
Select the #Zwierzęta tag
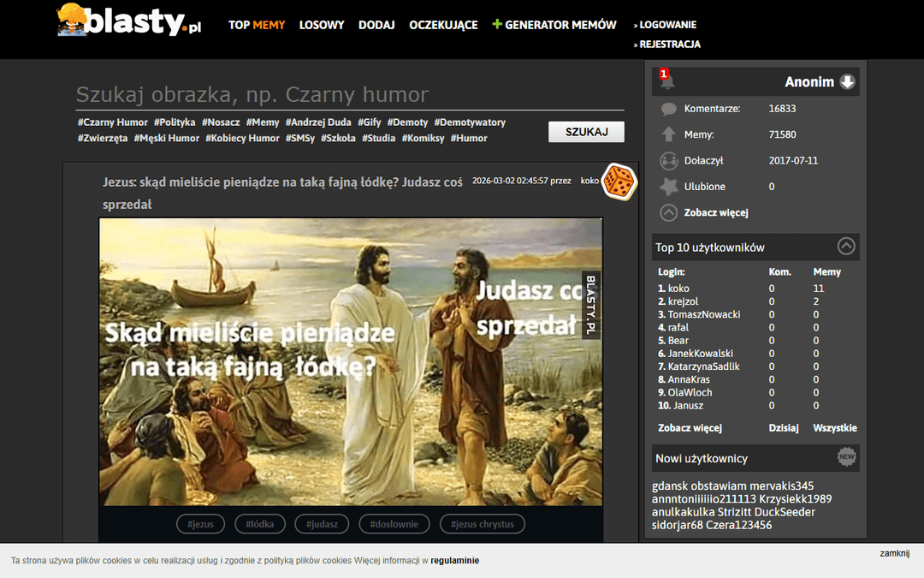pyautogui.click(x=103, y=138)
